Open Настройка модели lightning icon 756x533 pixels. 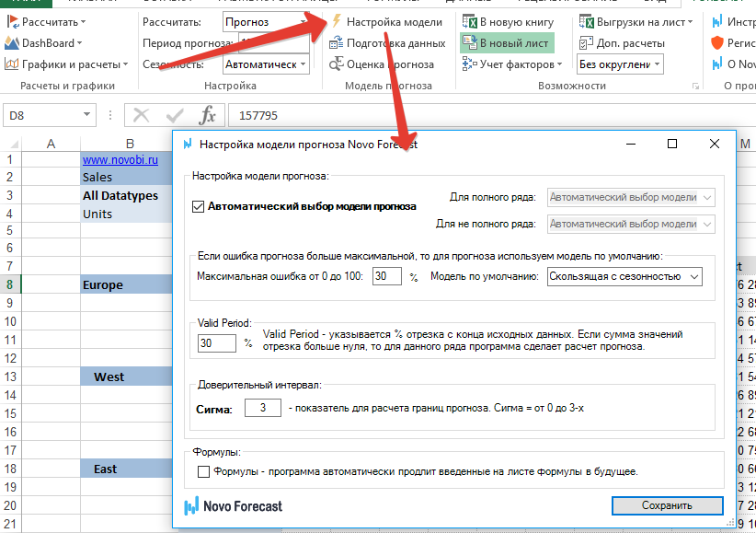[337, 21]
